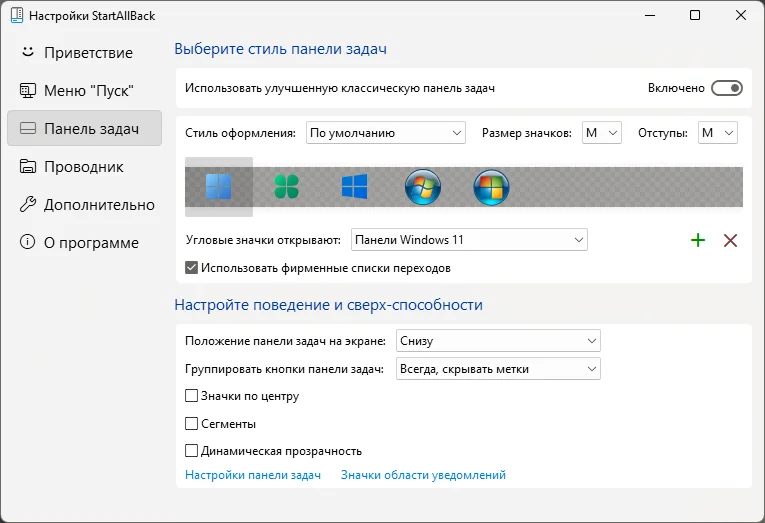Open the Положение панели задач dropdown

(x=498, y=341)
